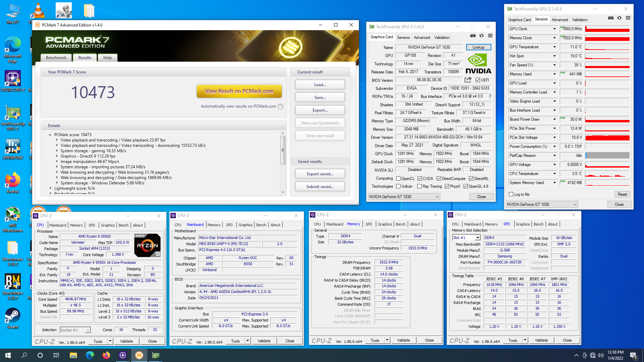The width and height of the screenshot is (644, 362).
Task: Click GPU Clock red sensor graph
Action: pos(607,29)
